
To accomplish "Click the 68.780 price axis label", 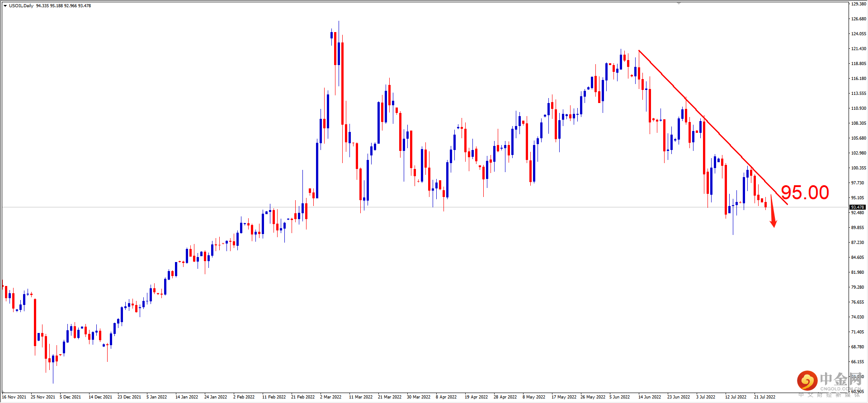I will tap(858, 347).
